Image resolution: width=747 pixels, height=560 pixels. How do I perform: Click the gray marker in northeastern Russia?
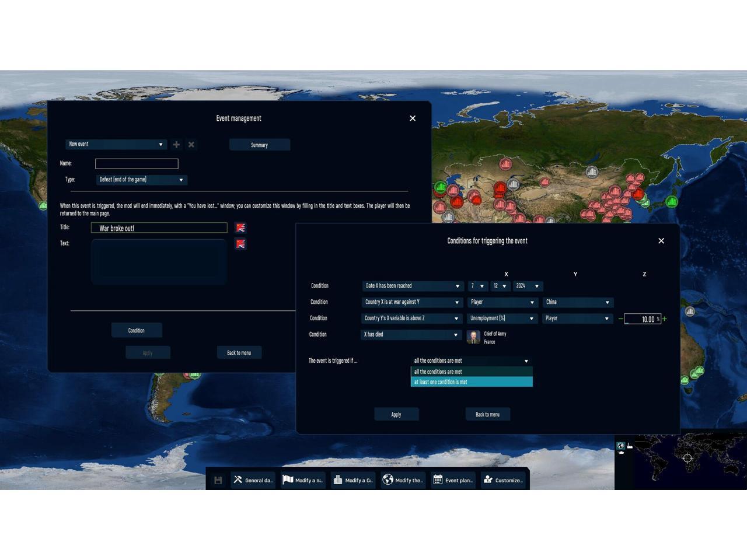click(x=592, y=171)
